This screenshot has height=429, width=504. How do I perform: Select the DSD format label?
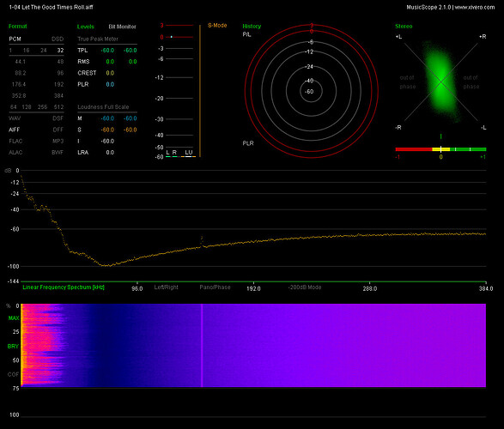pos(58,39)
